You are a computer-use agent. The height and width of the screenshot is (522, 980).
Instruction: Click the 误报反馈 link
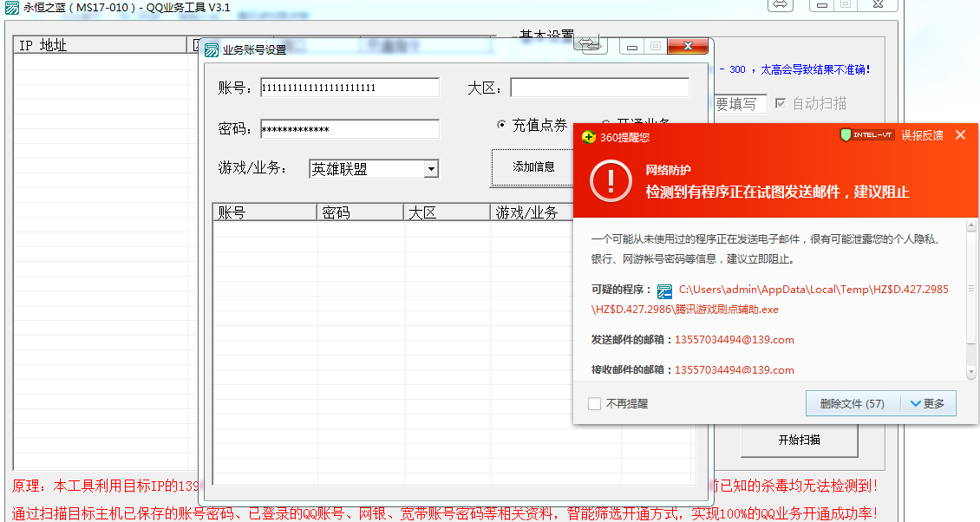pos(923,135)
